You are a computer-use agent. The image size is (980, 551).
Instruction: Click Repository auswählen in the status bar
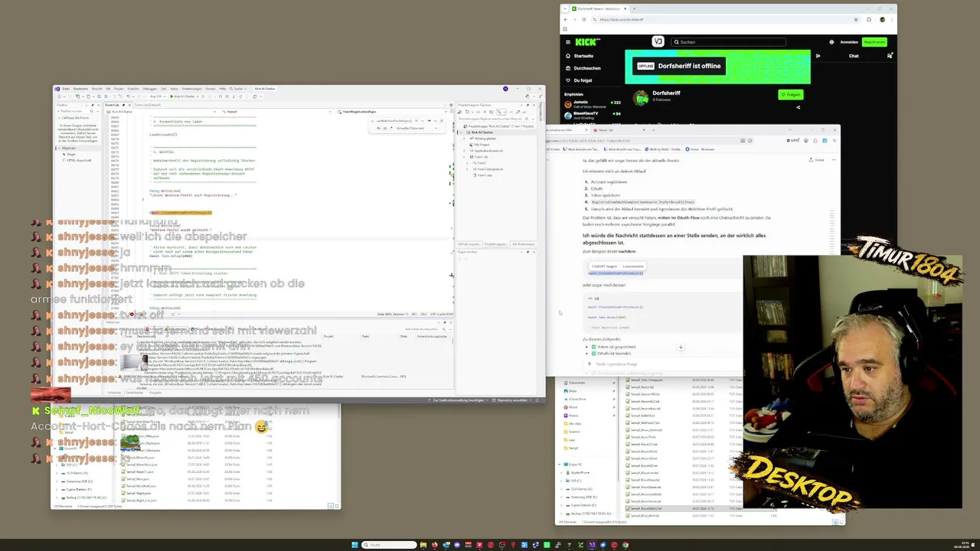tap(510, 400)
